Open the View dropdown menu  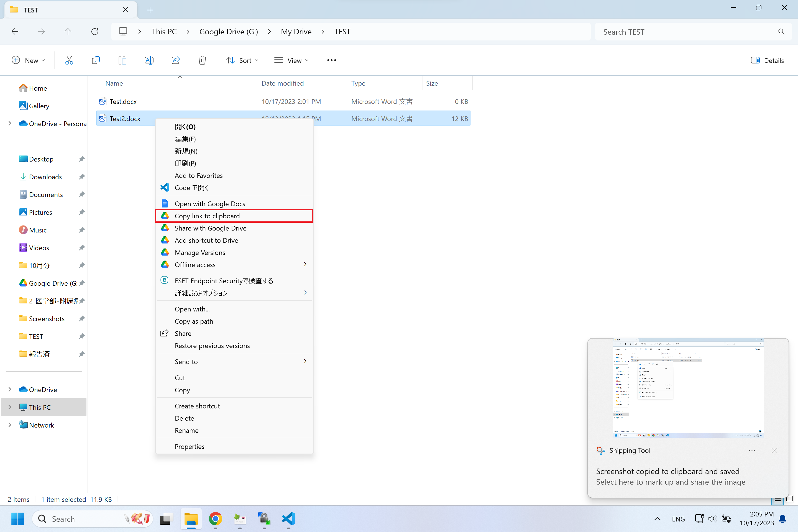[291, 60]
